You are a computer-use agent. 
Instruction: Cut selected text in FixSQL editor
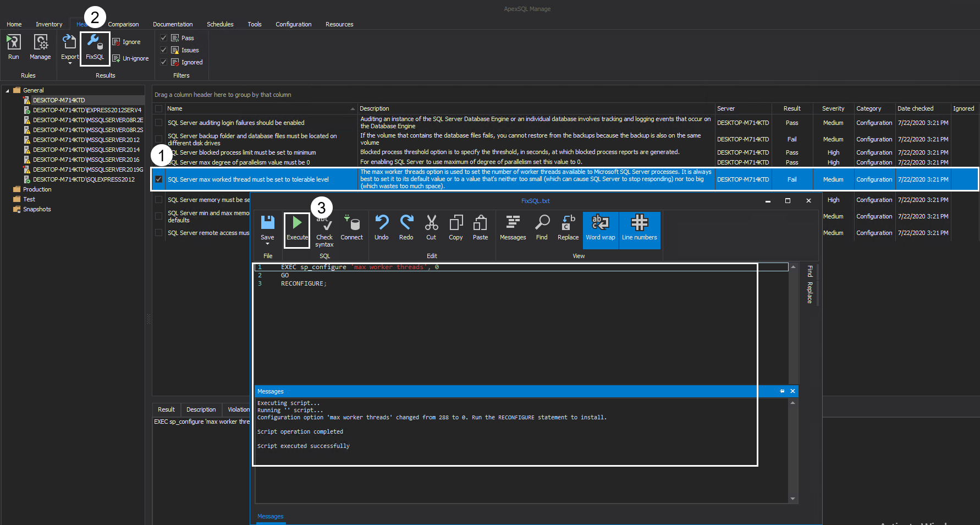(x=431, y=228)
